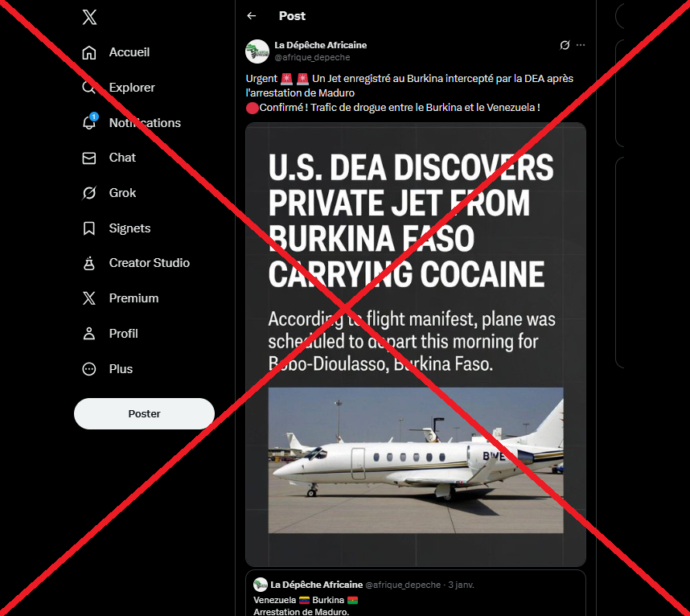
Task: Expand the Plus more menu
Action: pyautogui.click(x=89, y=369)
